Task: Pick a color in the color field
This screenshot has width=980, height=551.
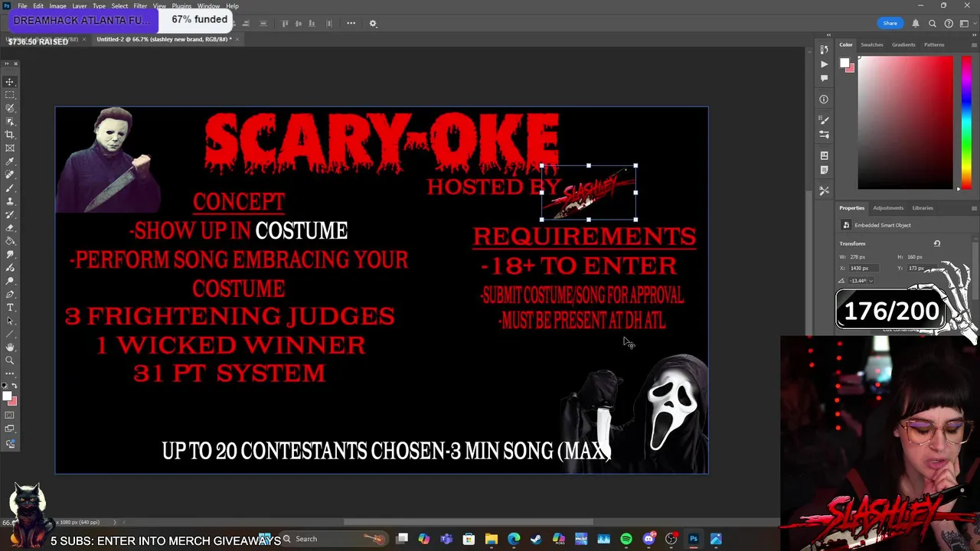Action: pyautogui.click(x=906, y=122)
